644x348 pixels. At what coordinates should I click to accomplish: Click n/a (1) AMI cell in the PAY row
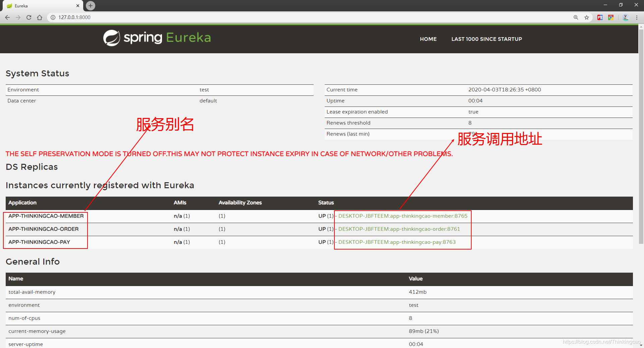(x=182, y=242)
